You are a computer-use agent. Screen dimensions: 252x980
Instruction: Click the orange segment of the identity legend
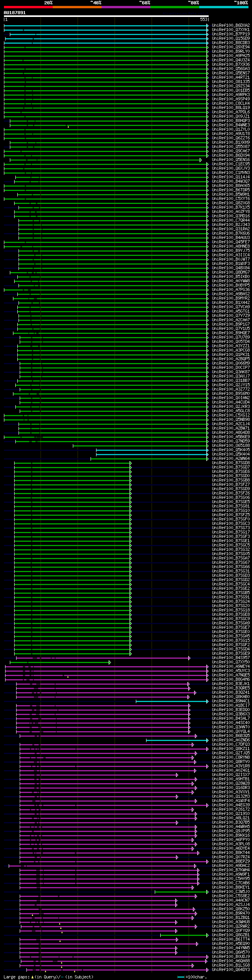tap(77, 7)
